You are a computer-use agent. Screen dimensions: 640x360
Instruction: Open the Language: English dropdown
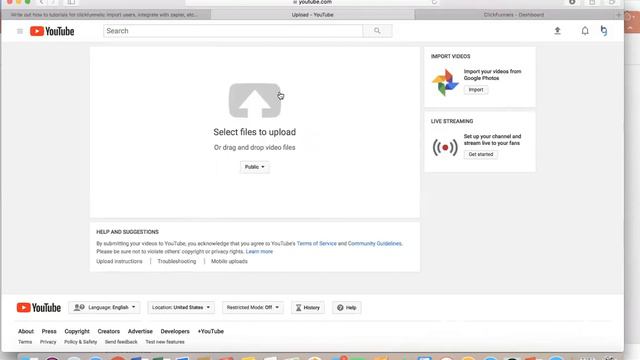click(x=104, y=307)
